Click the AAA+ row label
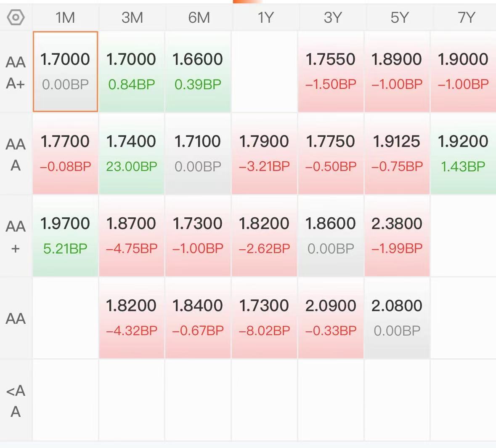Viewport: 496px width, 448px height. coord(16,72)
